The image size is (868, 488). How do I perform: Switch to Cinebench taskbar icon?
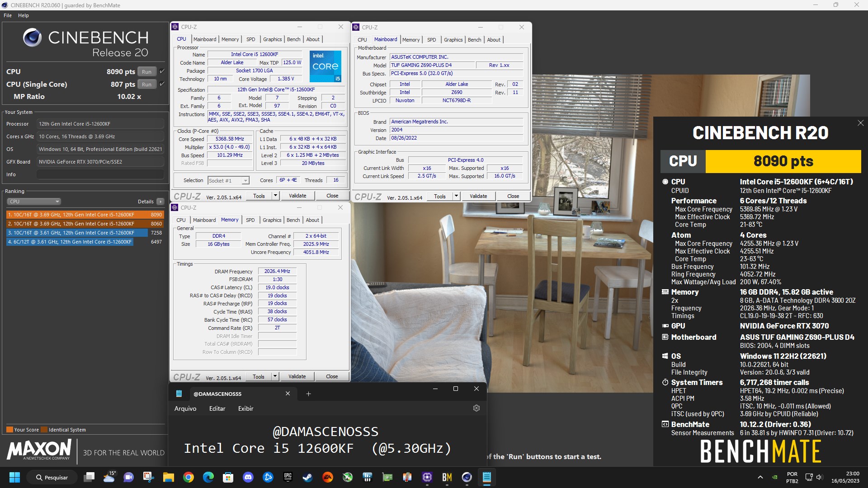coord(467,477)
